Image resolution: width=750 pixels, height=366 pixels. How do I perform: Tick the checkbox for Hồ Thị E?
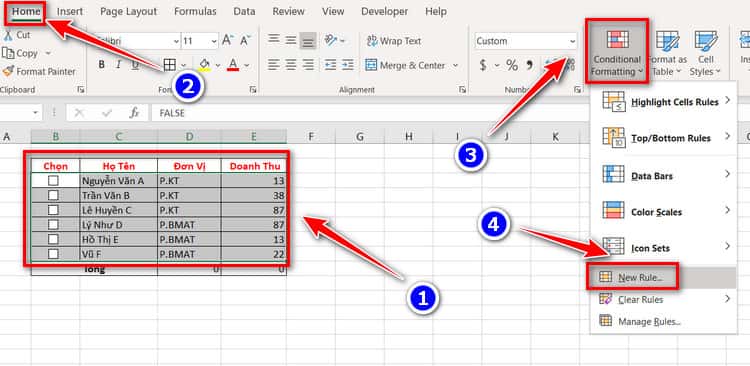pyautogui.click(x=54, y=239)
